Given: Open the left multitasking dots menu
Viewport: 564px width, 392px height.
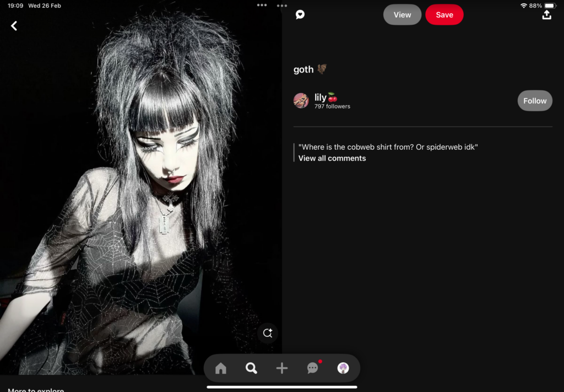Looking at the screenshot, I should point(262,5).
